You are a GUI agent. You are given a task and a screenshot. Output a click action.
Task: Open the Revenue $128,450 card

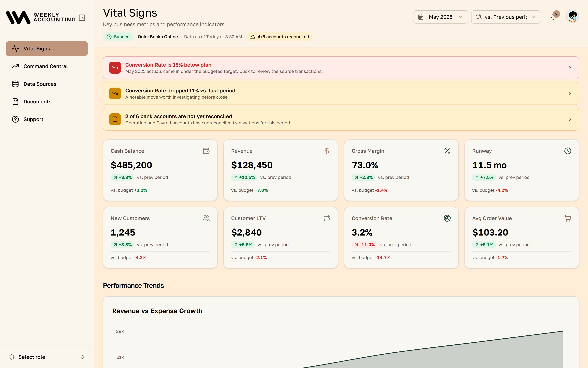[x=281, y=170]
